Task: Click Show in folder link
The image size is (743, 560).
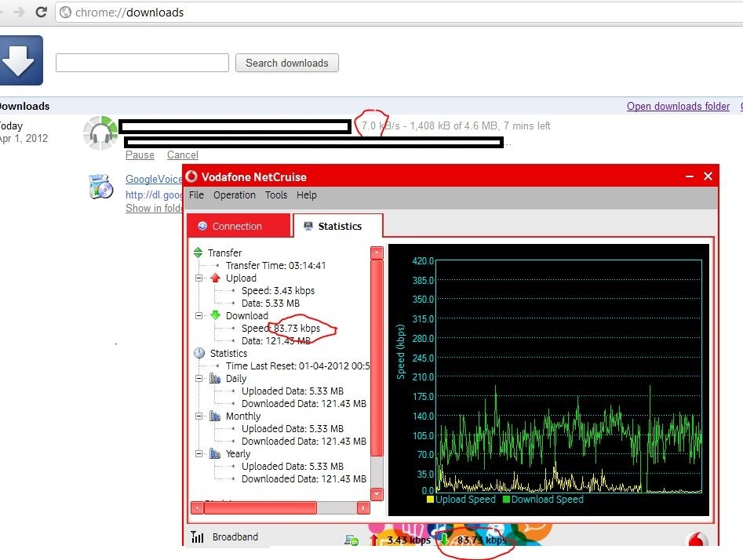Action: tap(154, 208)
